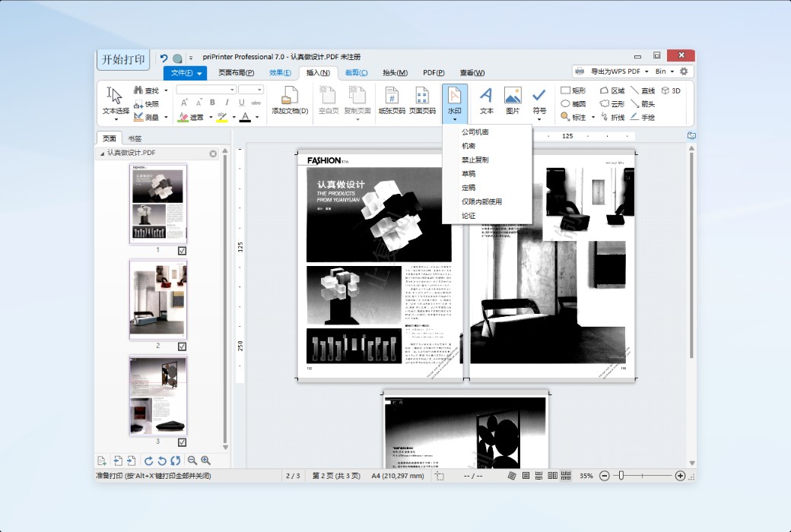
Task: Choose 禁止复制 watermark preset
Action: (487, 160)
